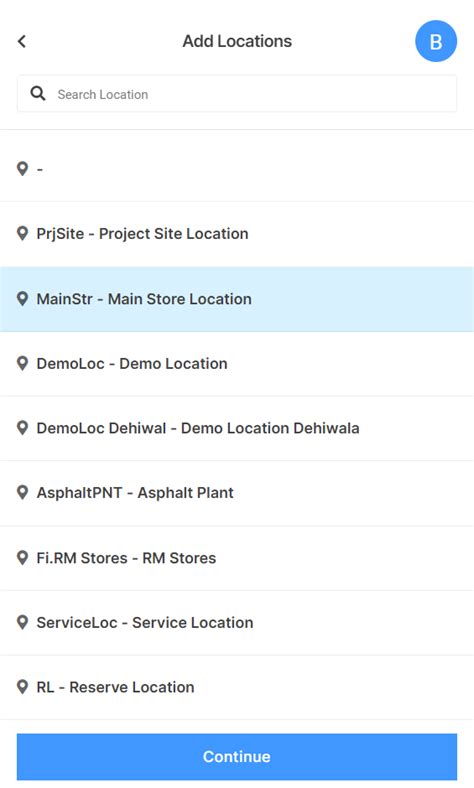Click the pin icon beside PrjSite
Viewport: 474px width, 788px height.
pos(22,234)
